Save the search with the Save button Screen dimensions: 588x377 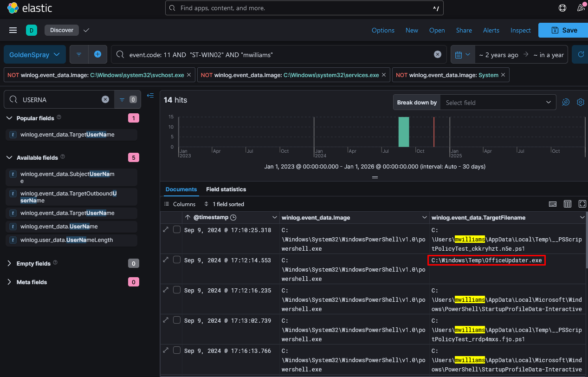coord(563,30)
